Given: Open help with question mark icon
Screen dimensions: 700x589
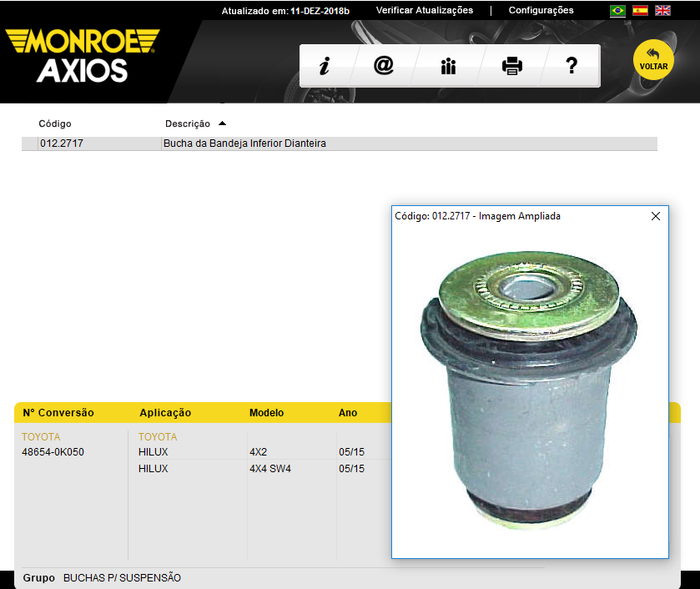Looking at the screenshot, I should pyautogui.click(x=572, y=66).
